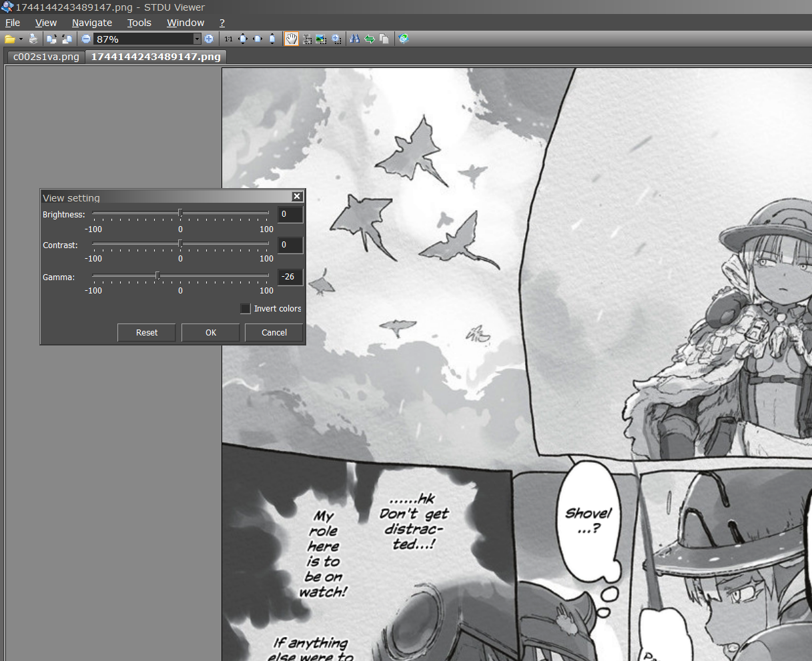Open the View menu

46,23
